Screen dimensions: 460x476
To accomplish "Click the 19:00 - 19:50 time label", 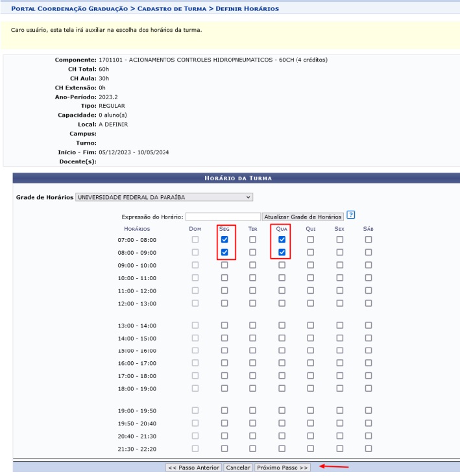I will pos(137,411).
